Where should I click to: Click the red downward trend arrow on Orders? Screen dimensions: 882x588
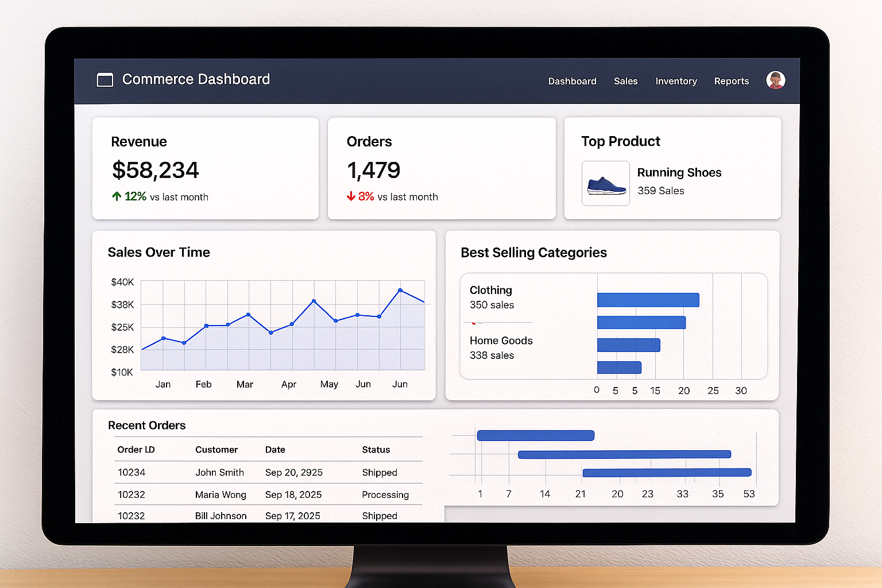[x=351, y=196]
